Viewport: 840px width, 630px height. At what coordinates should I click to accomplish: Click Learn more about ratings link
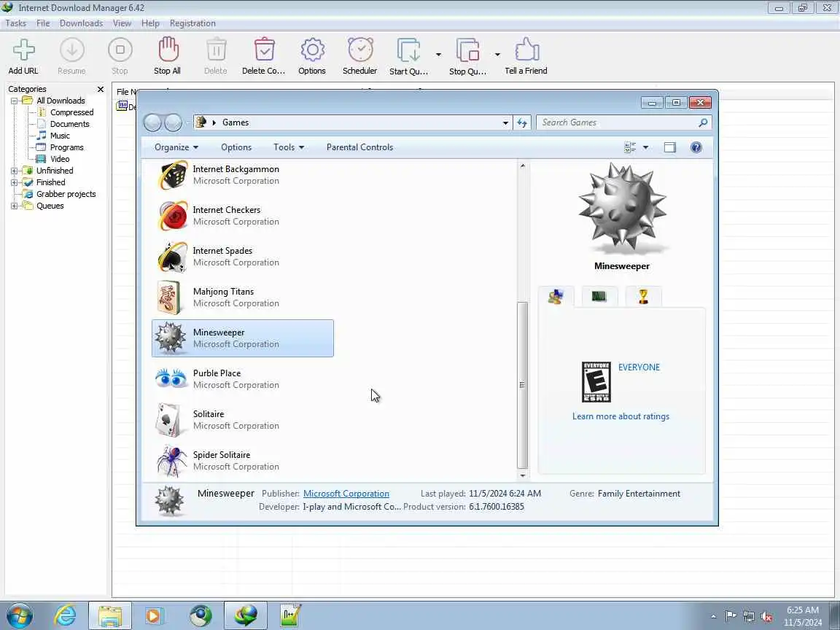(x=621, y=417)
